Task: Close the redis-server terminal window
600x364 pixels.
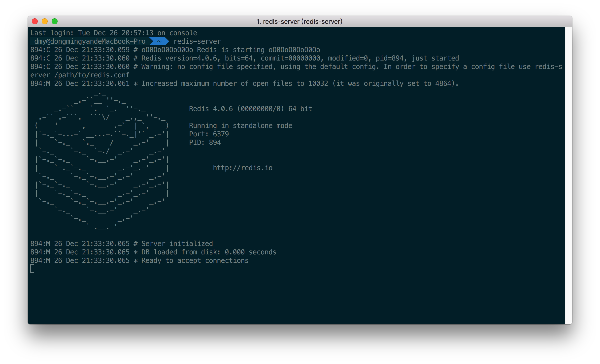Action: [35, 21]
